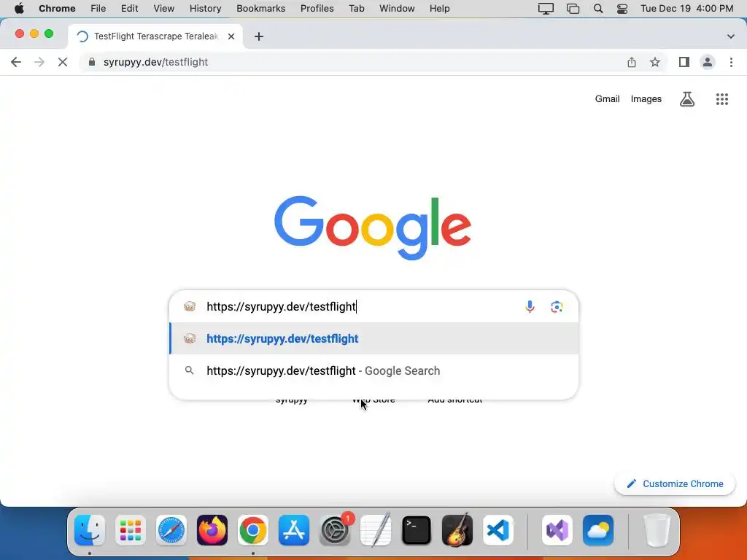This screenshot has height=560, width=747.
Task: Open the Help menu
Action: tap(439, 9)
